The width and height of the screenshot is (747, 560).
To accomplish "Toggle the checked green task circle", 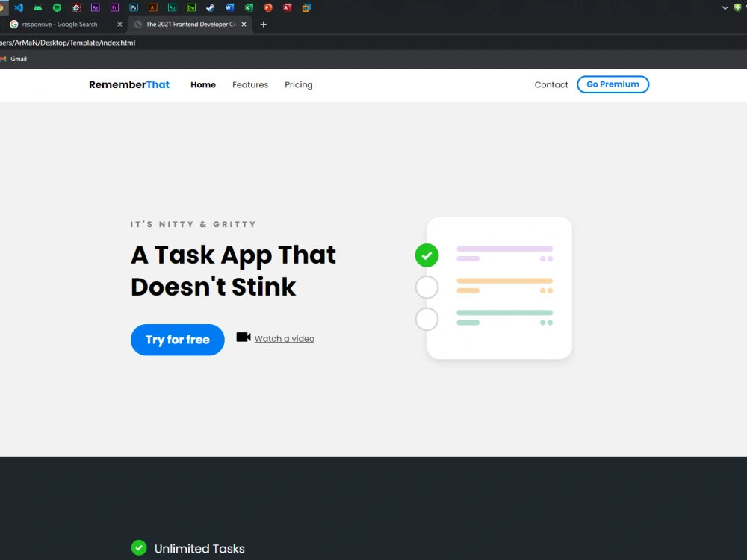I will click(x=427, y=255).
